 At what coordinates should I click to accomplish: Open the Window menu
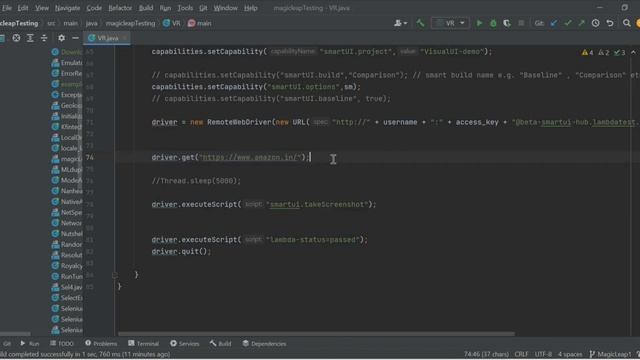point(226,8)
